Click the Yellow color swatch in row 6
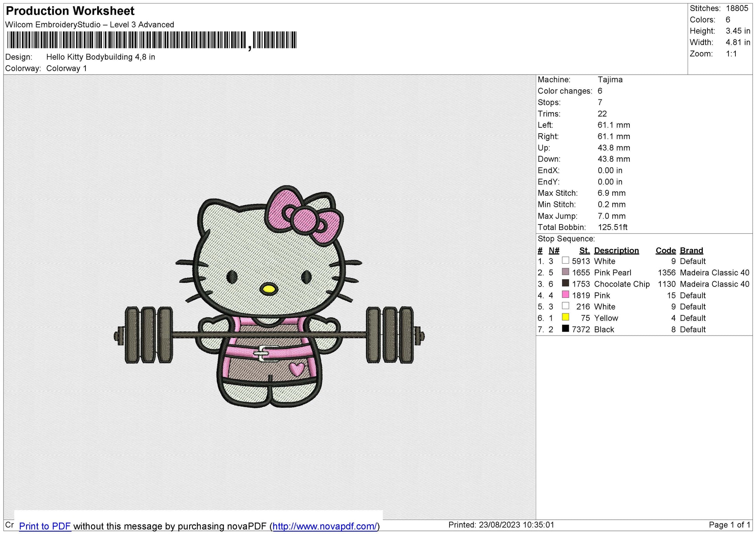Screen dimensions: 756x534 pos(565,318)
